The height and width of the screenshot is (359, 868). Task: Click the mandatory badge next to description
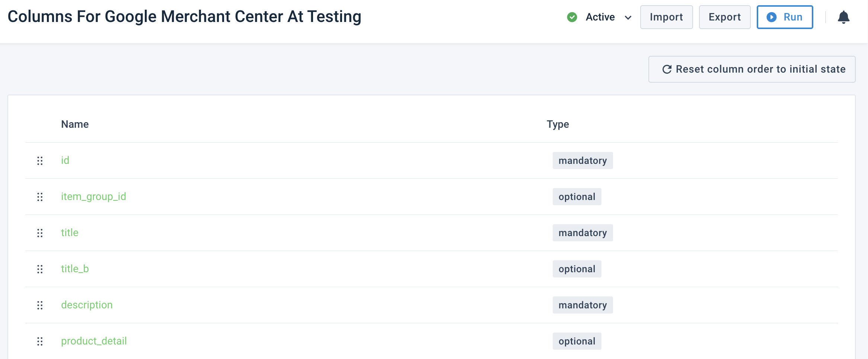coord(583,305)
